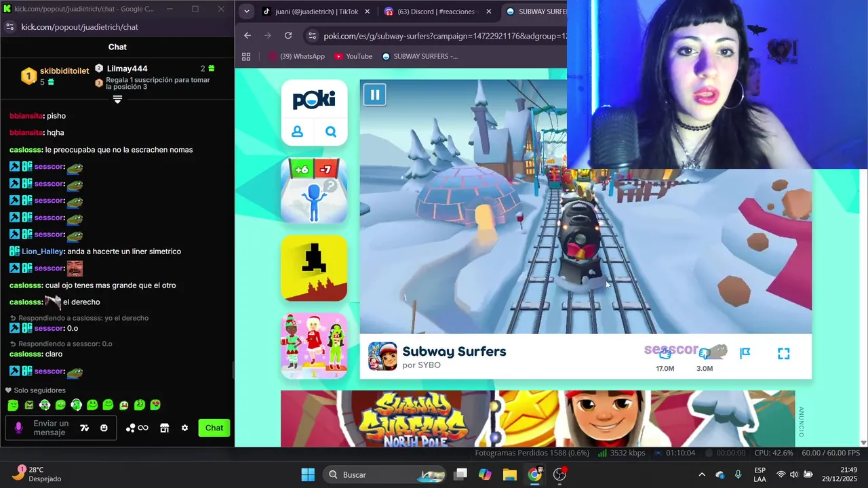
Task: Reload the Poki page
Action: (x=288, y=36)
